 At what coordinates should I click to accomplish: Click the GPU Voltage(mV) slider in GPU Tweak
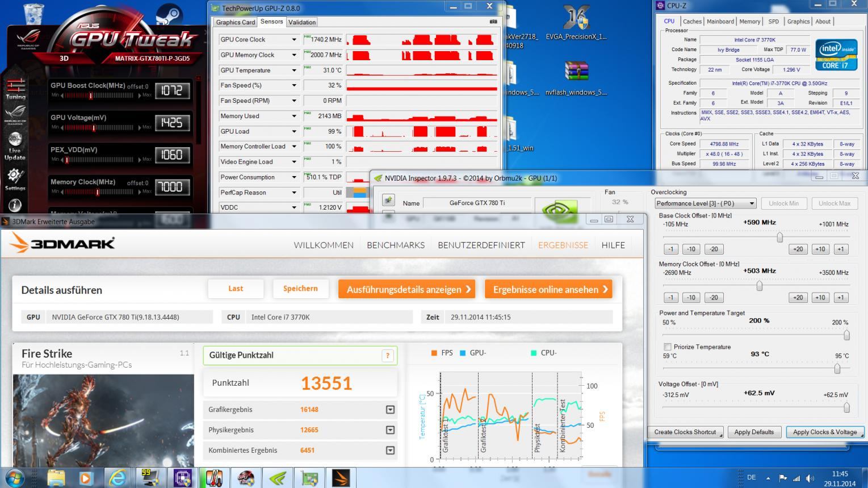pyautogui.click(x=97, y=127)
